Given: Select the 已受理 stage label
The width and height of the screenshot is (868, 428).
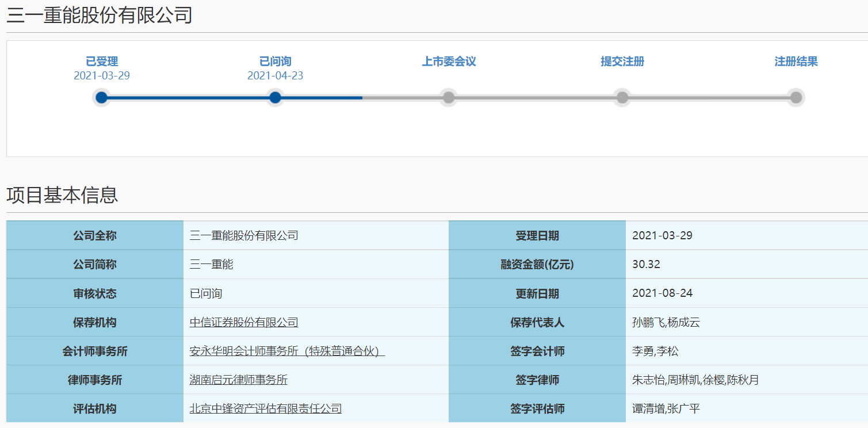Looking at the screenshot, I should pyautogui.click(x=102, y=62).
